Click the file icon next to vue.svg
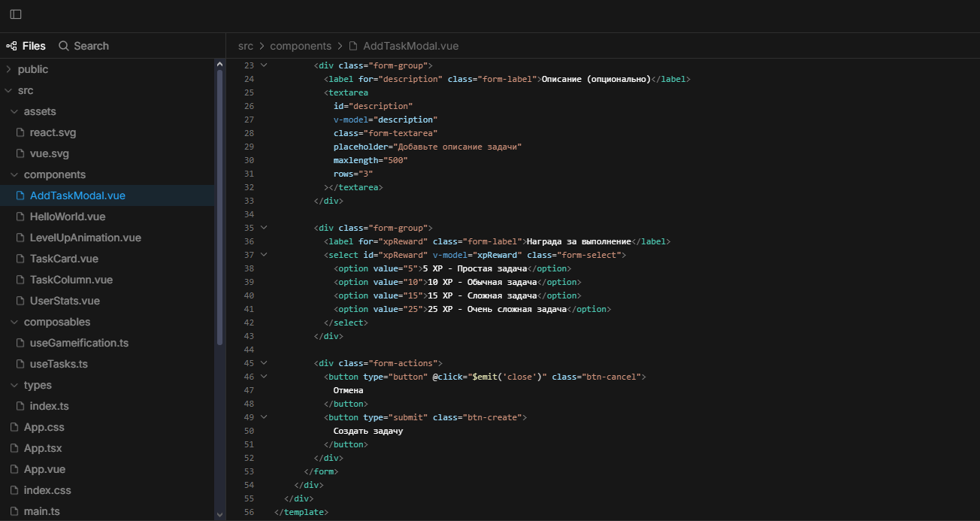The image size is (980, 521). [21, 153]
